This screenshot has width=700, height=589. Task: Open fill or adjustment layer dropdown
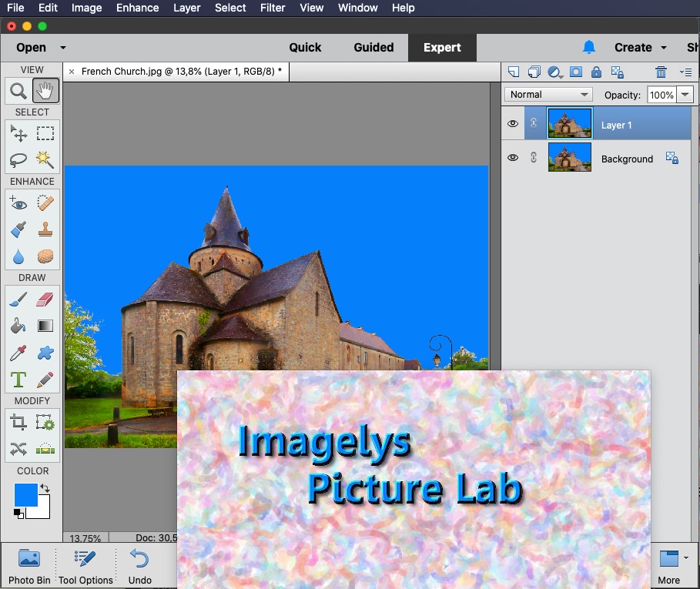coord(555,72)
